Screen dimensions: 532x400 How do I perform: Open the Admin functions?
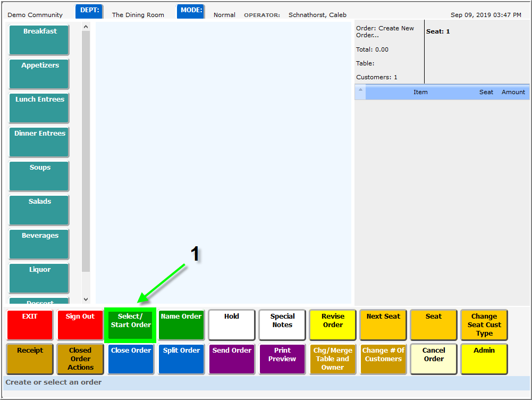pyautogui.click(x=484, y=359)
